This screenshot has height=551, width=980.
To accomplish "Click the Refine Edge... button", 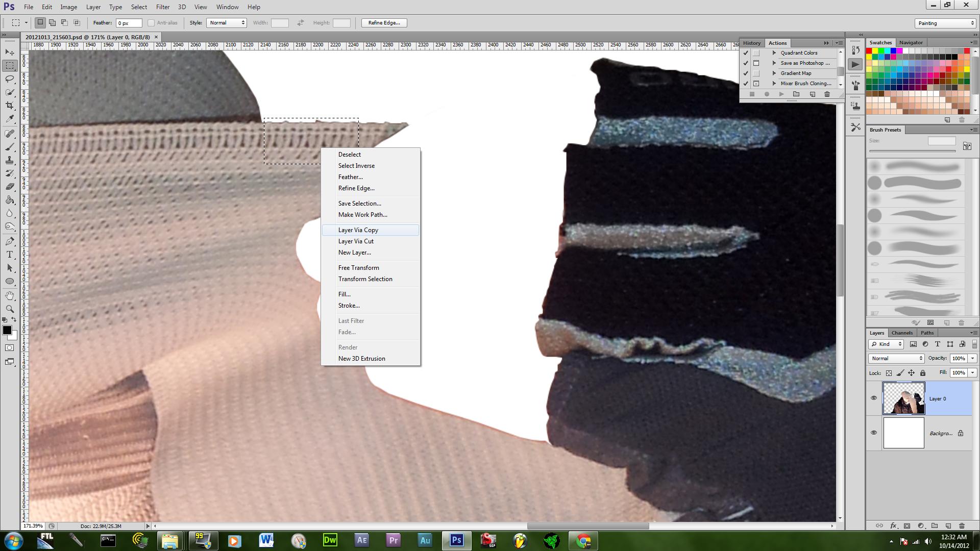I will click(x=384, y=23).
